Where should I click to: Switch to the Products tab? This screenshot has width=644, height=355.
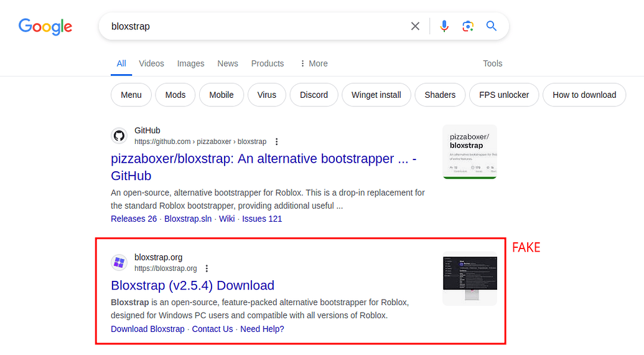pyautogui.click(x=268, y=64)
